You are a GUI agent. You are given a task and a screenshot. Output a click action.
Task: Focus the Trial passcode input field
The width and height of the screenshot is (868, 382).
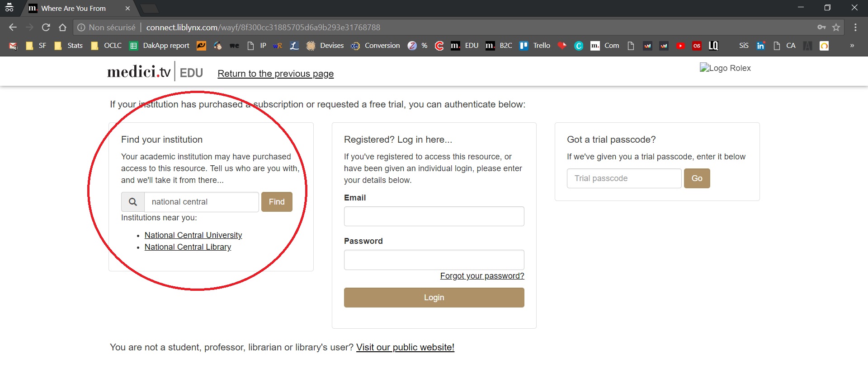[624, 178]
